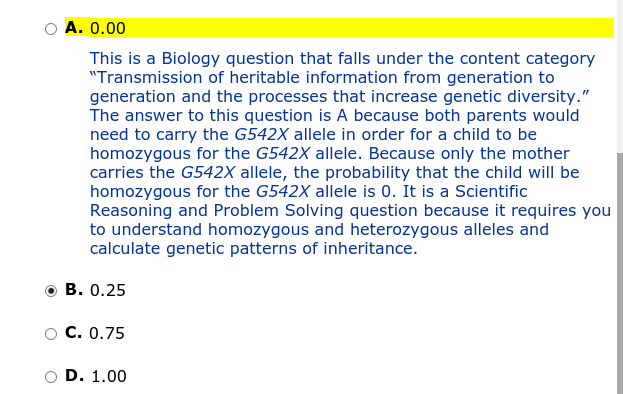Pick the option C radio button

click(x=51, y=334)
